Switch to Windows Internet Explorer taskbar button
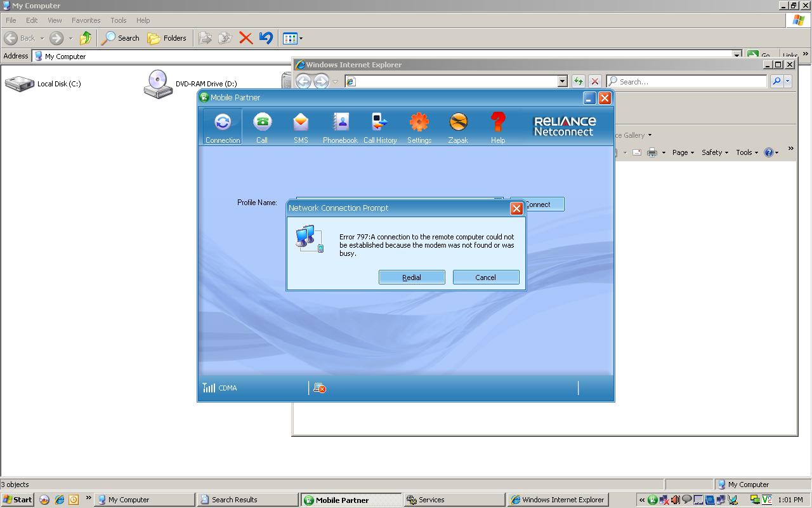The image size is (812, 508). 558,500
